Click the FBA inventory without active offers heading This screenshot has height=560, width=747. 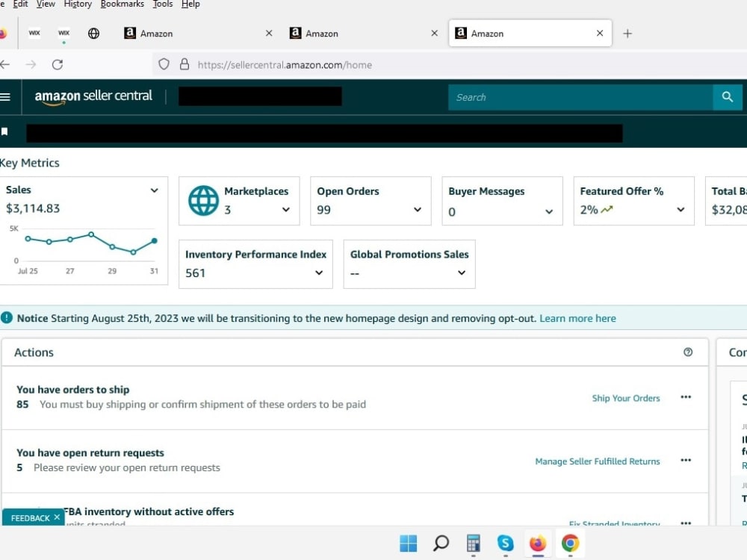[149, 511]
